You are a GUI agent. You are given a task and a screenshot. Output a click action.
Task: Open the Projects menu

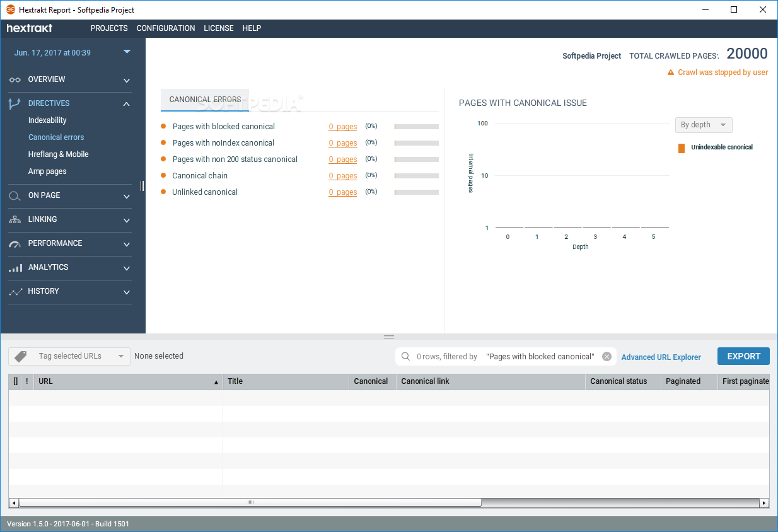[109, 28]
